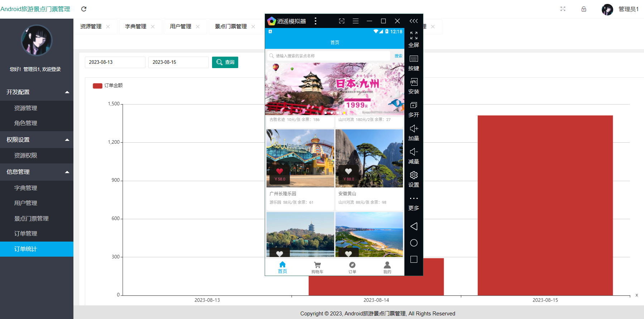Open the 按键 keyboard mapping tool
This screenshot has height=319, width=644.
414,63
